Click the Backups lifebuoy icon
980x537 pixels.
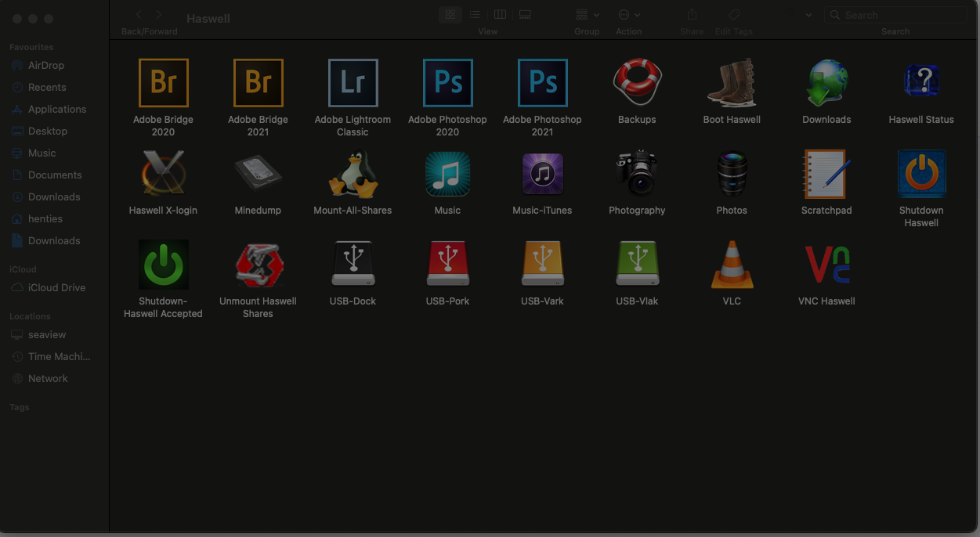pos(637,81)
